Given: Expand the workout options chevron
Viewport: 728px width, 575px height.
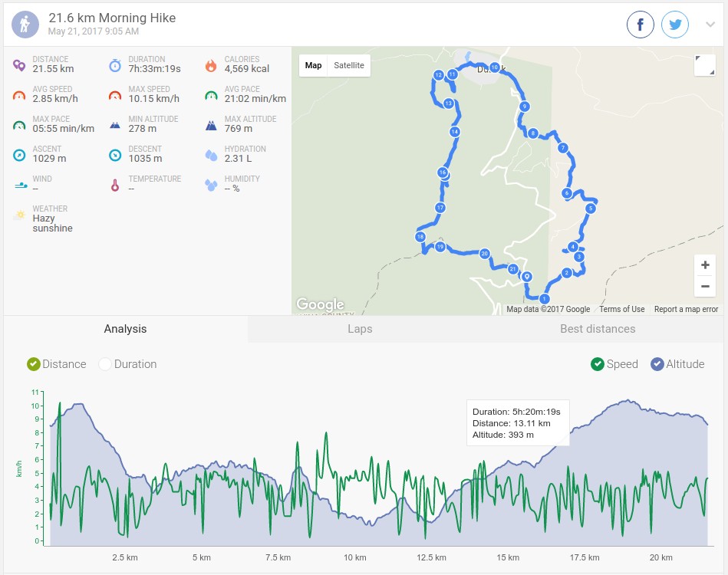Looking at the screenshot, I should coord(710,25).
